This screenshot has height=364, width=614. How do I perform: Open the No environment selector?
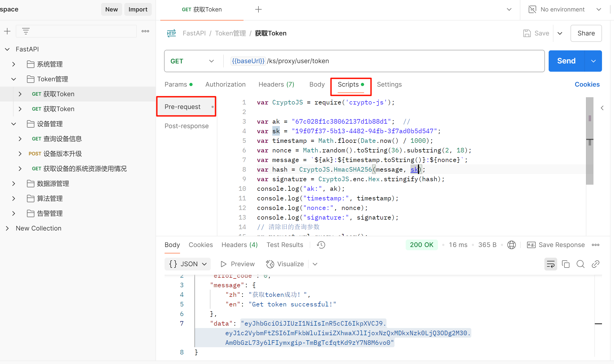565,10
